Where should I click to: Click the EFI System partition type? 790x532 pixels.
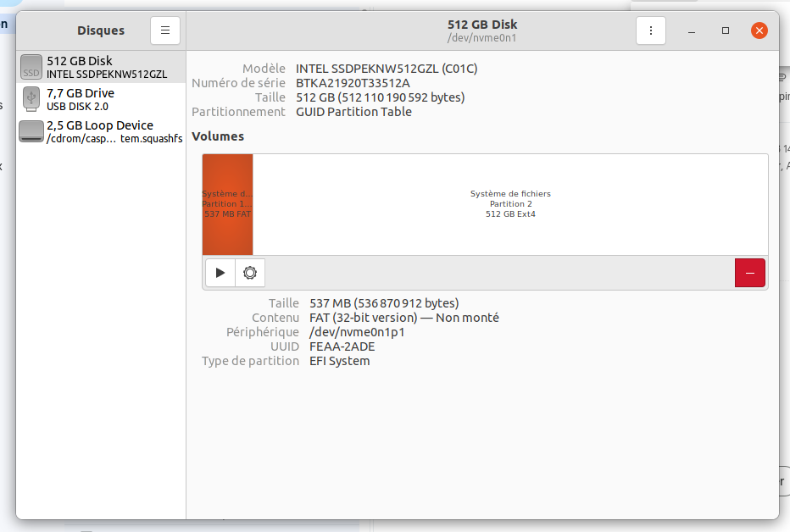(340, 361)
